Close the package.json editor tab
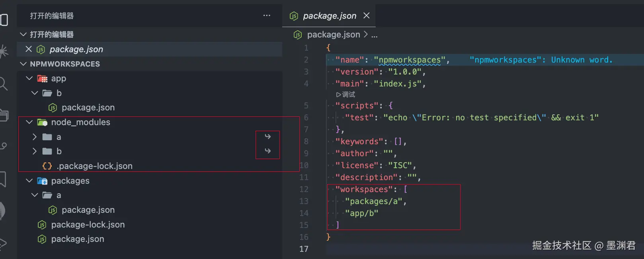 tap(367, 16)
